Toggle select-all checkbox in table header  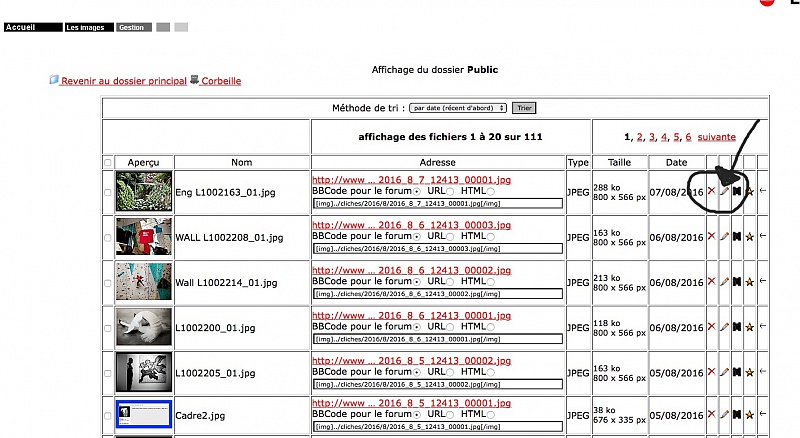pyautogui.click(x=108, y=163)
